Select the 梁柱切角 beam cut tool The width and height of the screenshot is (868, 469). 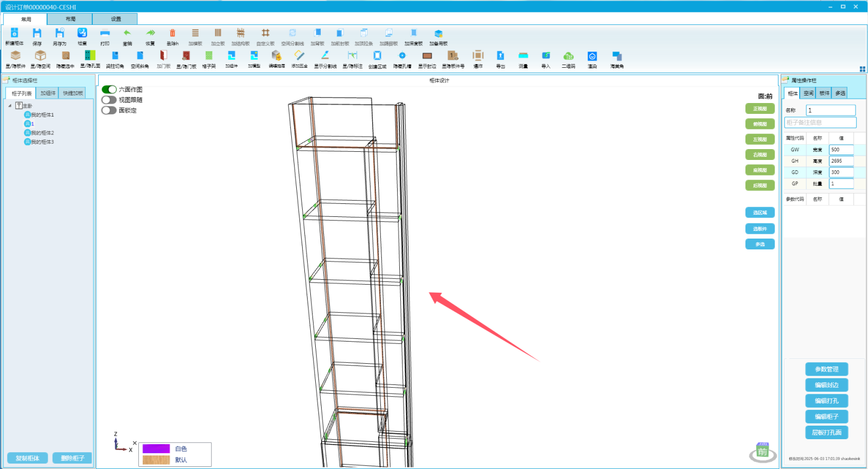tap(115, 55)
